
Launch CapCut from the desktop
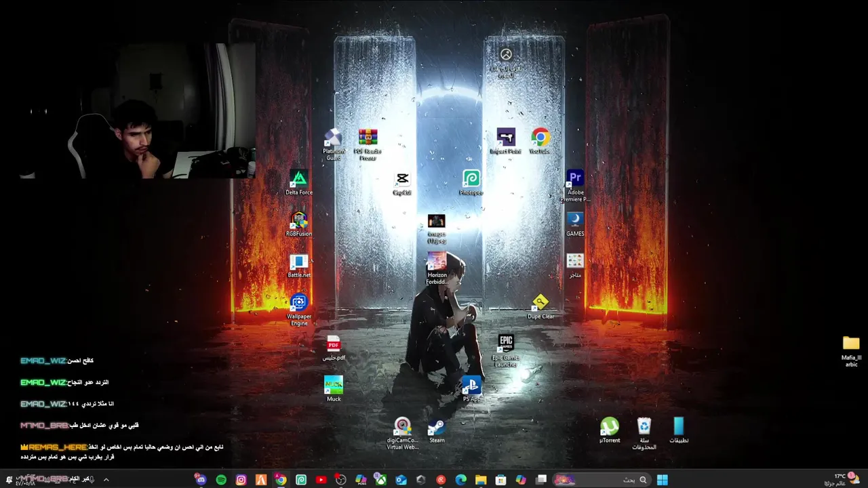click(402, 183)
